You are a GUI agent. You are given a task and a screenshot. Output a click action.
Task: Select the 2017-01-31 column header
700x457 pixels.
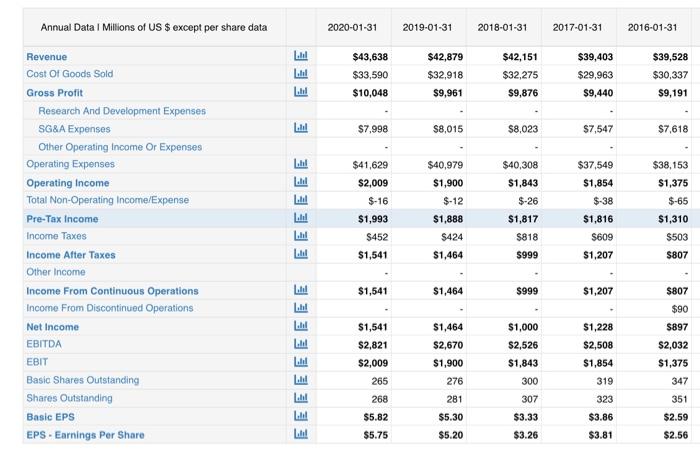tap(577, 28)
